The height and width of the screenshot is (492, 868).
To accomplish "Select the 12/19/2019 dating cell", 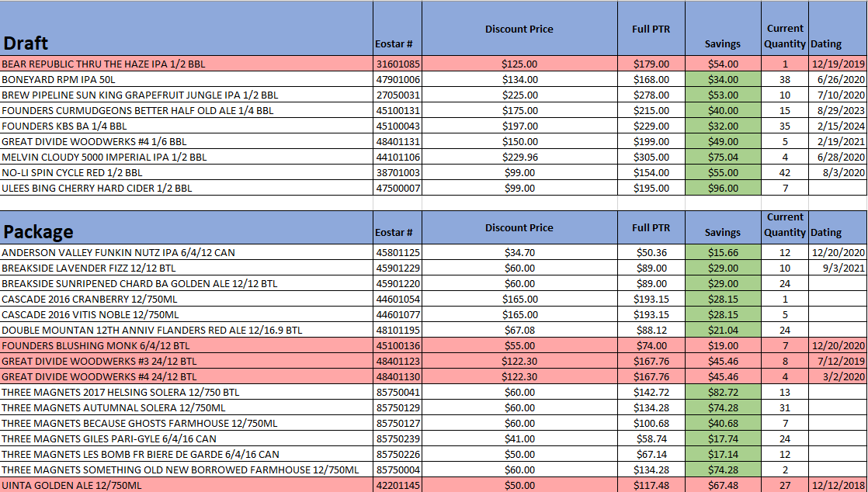I will pos(838,64).
